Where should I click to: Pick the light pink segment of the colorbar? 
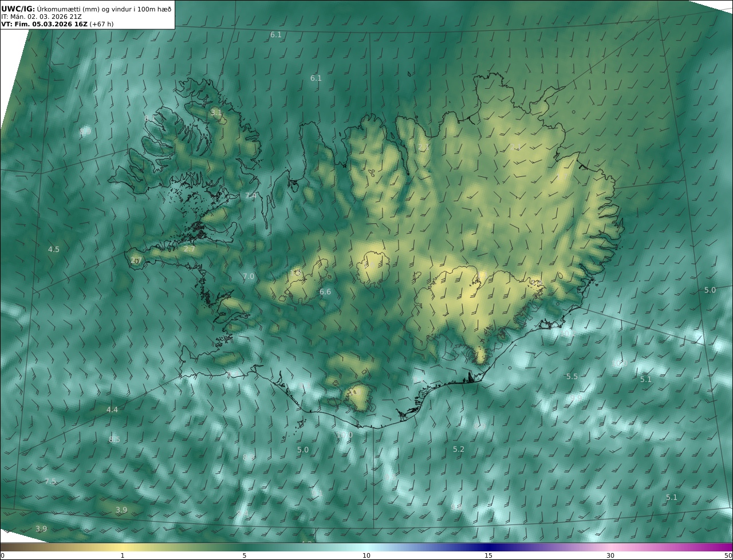(610, 547)
